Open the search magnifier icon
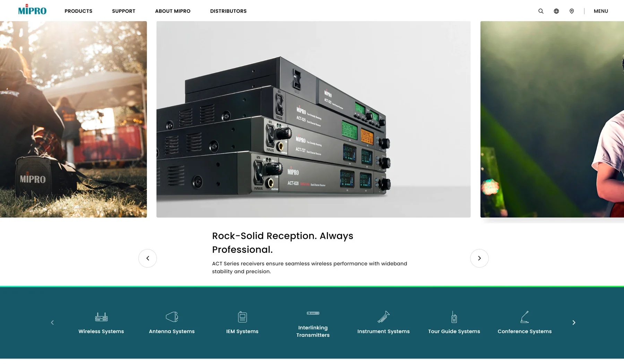The image size is (624, 364). click(x=541, y=11)
